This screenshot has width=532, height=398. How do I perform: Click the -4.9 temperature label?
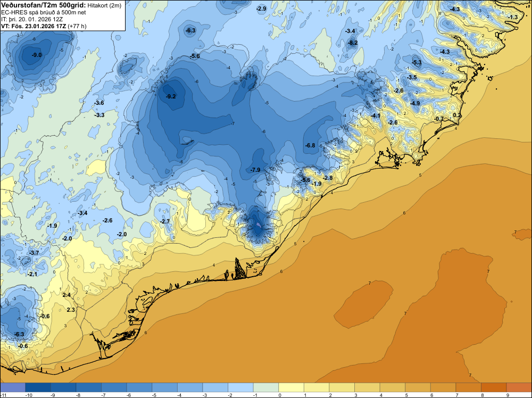(x=415, y=103)
